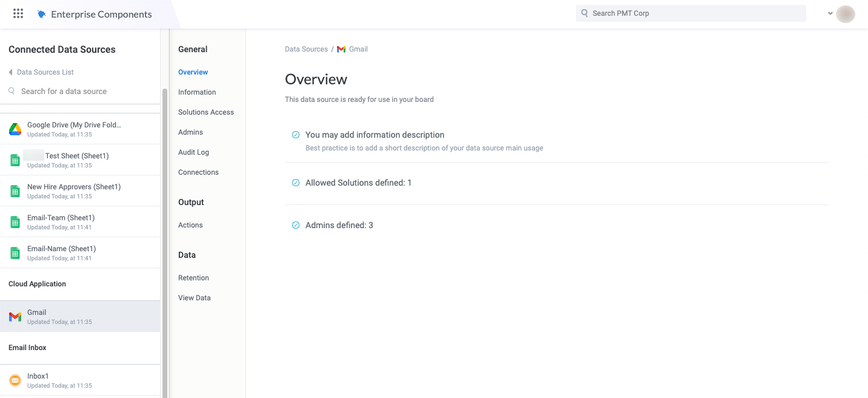This screenshot has height=398, width=868.
Task: Toggle the checkmark beside information description item
Action: [295, 134]
